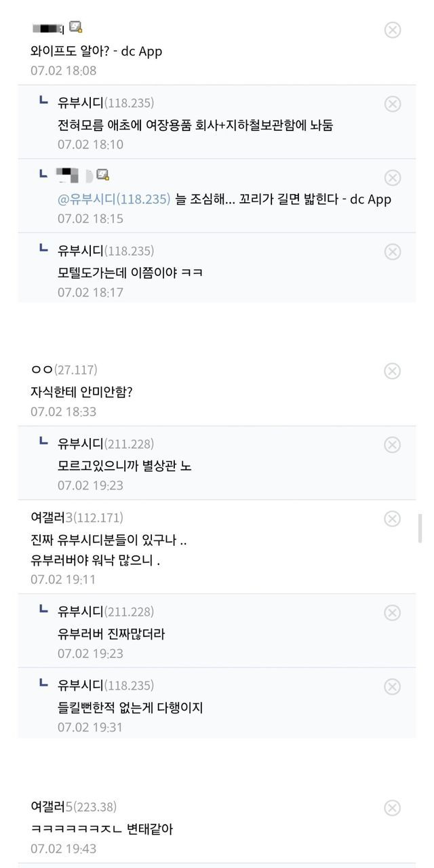Click the "모텔도가는데 이쯤이야" reply text
Viewport: 434px width, 868px height.
[130, 273]
